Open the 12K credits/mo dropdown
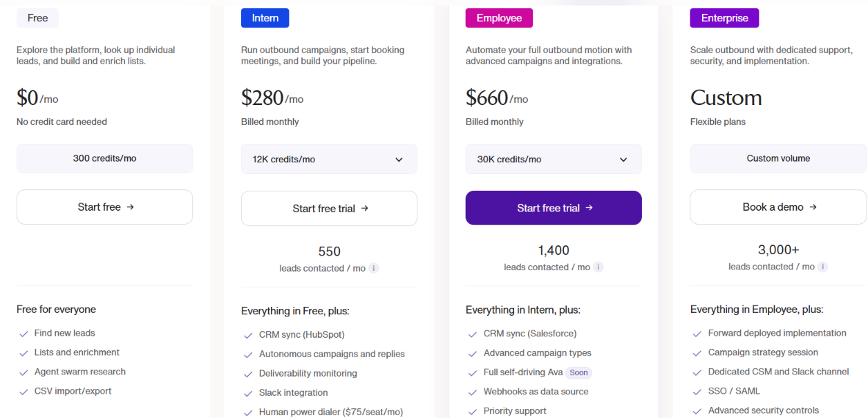This screenshot has height=418, width=868. pyautogui.click(x=329, y=159)
